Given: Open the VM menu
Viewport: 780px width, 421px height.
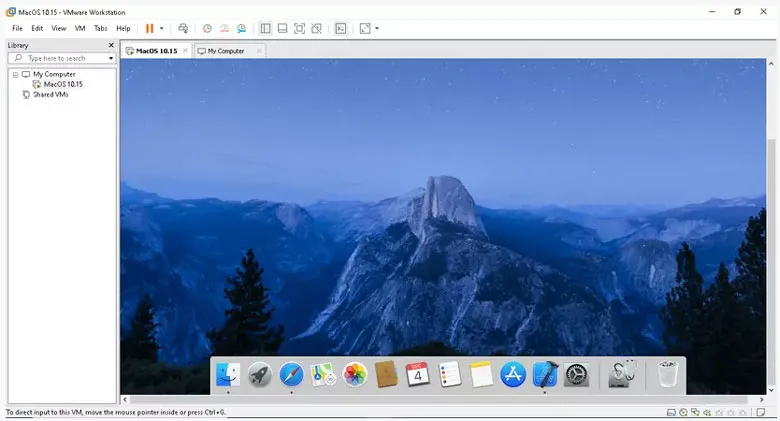Looking at the screenshot, I should (x=80, y=28).
